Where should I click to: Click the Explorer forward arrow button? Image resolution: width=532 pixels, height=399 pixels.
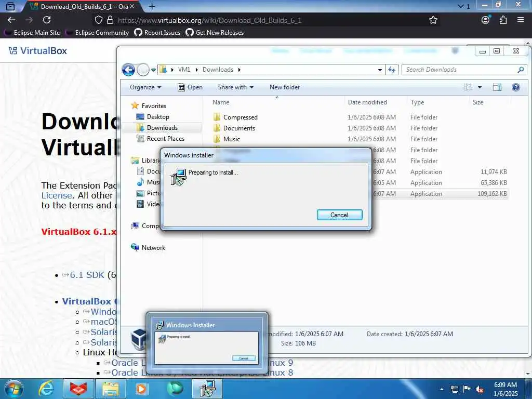click(143, 70)
